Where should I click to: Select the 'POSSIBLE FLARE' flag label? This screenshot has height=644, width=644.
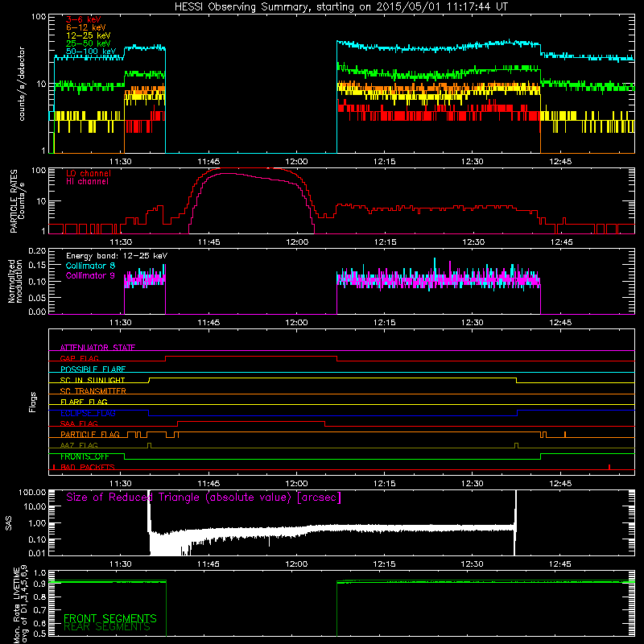pyautogui.click(x=93, y=369)
